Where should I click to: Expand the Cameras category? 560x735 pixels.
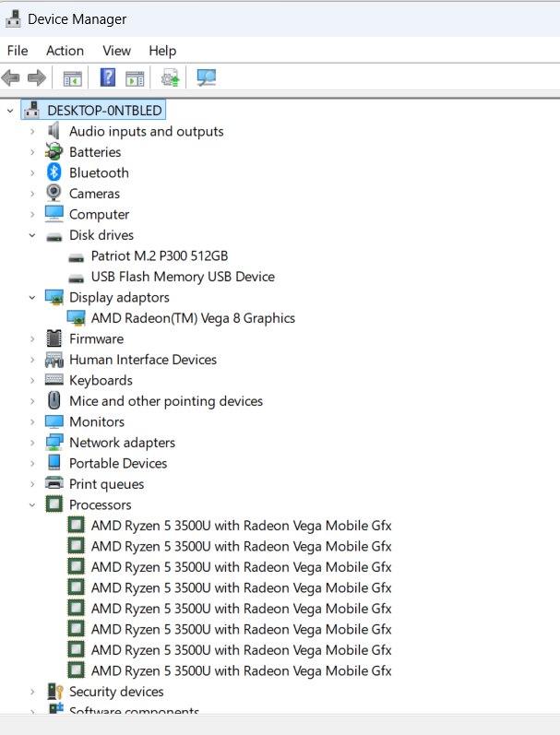[x=32, y=193]
